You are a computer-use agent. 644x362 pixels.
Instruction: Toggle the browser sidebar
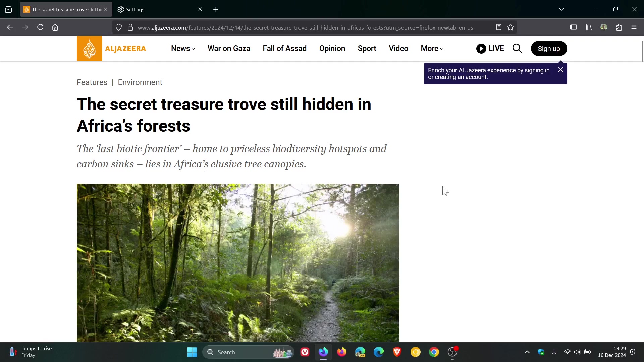[574, 27]
